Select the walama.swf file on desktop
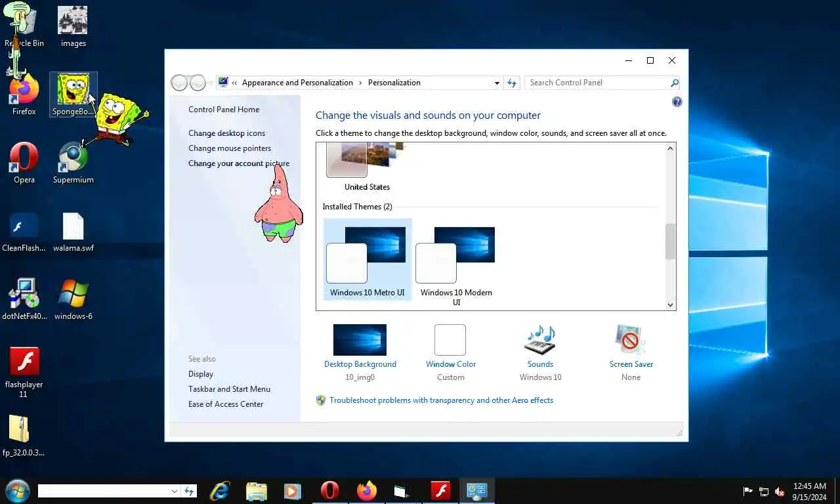The width and height of the screenshot is (840, 504). 73,232
